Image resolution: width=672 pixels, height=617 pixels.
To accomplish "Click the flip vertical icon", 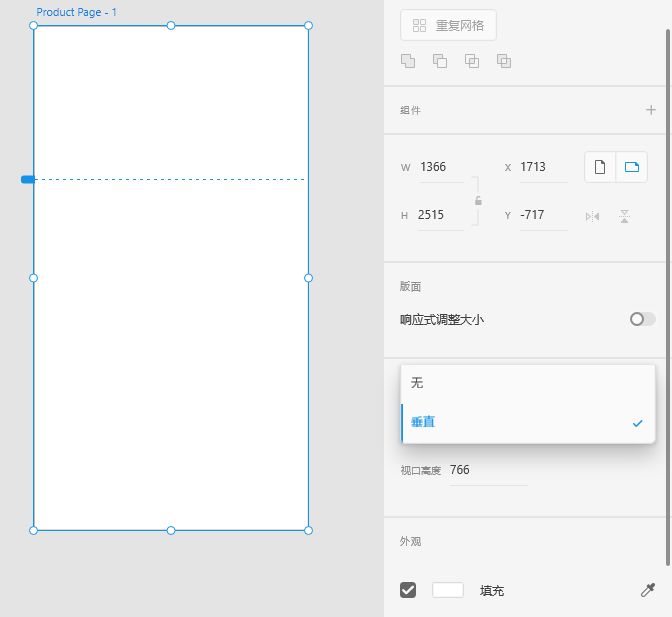I will pos(624,216).
